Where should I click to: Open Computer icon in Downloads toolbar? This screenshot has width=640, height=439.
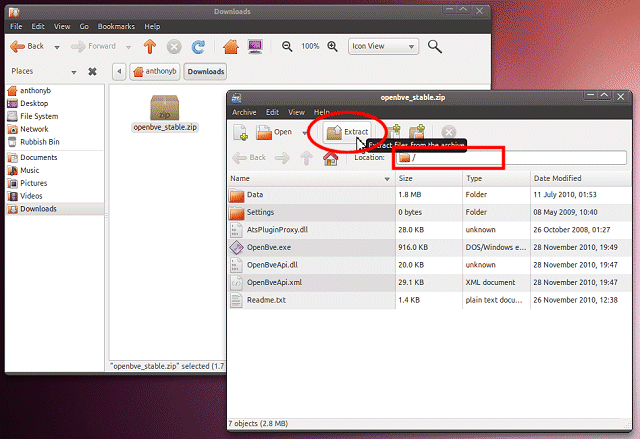(255, 47)
